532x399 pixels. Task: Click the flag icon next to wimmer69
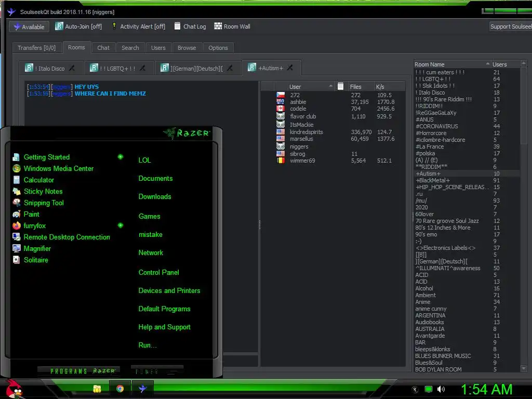(280, 161)
